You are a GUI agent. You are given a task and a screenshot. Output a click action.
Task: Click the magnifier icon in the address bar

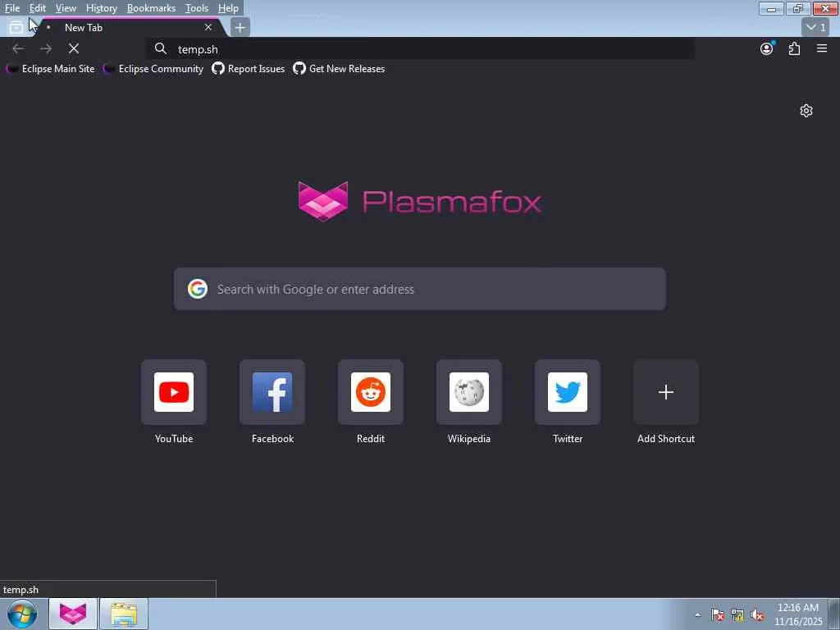[160, 48]
